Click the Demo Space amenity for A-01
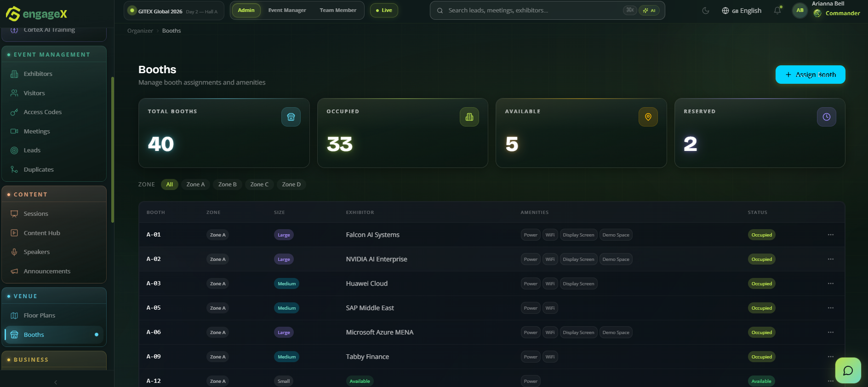This screenshot has height=387, width=868. pos(616,235)
